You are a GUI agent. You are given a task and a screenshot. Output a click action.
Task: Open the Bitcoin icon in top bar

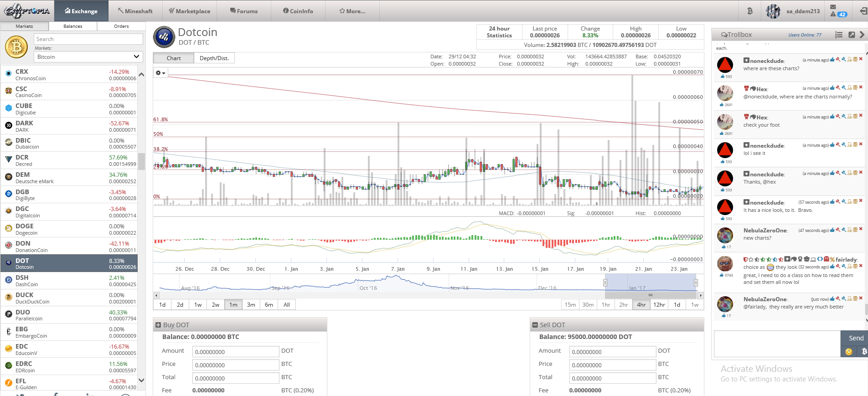tap(749, 11)
